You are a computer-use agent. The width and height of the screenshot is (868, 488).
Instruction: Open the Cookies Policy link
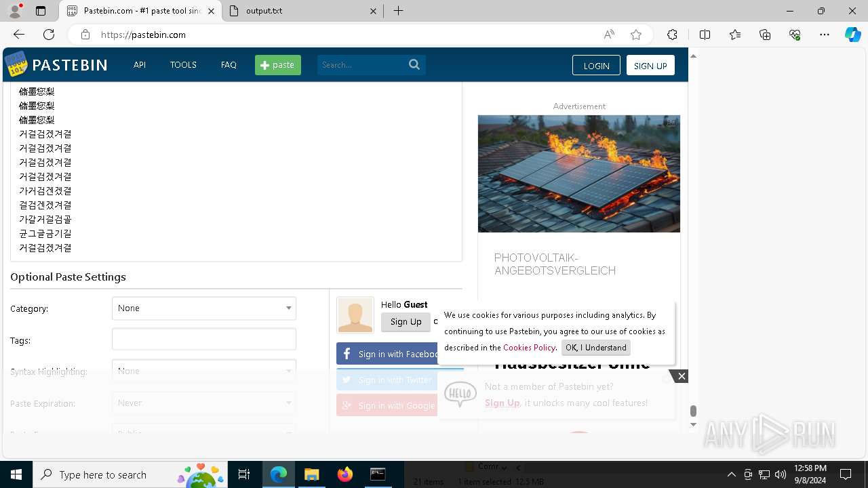pyautogui.click(x=529, y=348)
